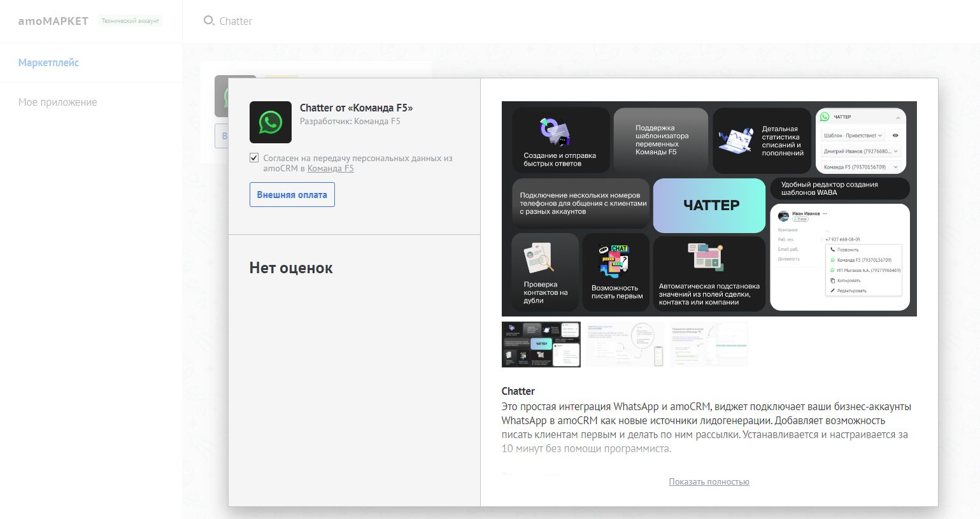Screen dimensions: 980x519
Task: Click the partially hidden button behind the dialog
Action: [222, 136]
